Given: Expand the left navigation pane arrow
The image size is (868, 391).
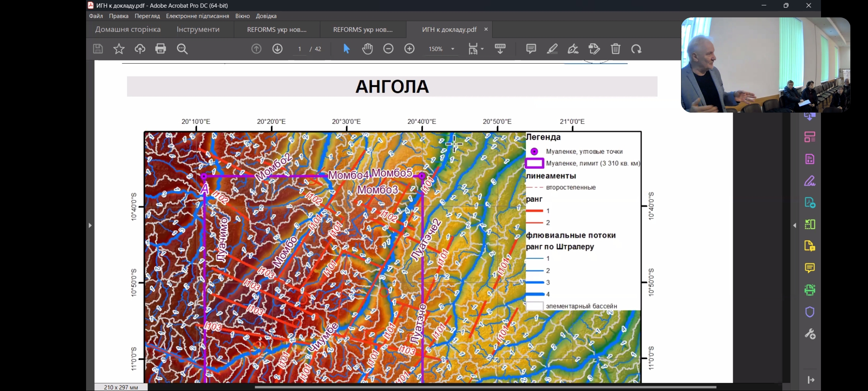Looking at the screenshot, I should [x=90, y=225].
